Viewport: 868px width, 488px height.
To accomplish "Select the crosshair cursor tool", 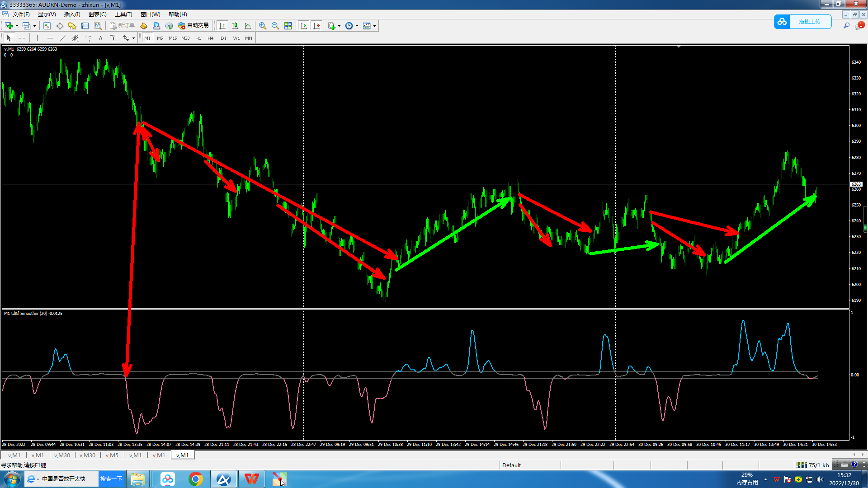I will pyautogui.click(x=22, y=38).
